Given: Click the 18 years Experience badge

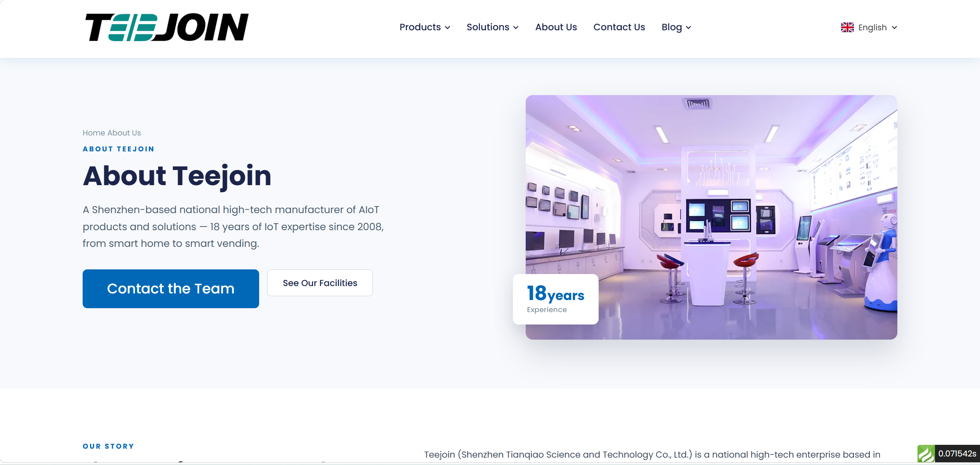Looking at the screenshot, I should (x=556, y=299).
